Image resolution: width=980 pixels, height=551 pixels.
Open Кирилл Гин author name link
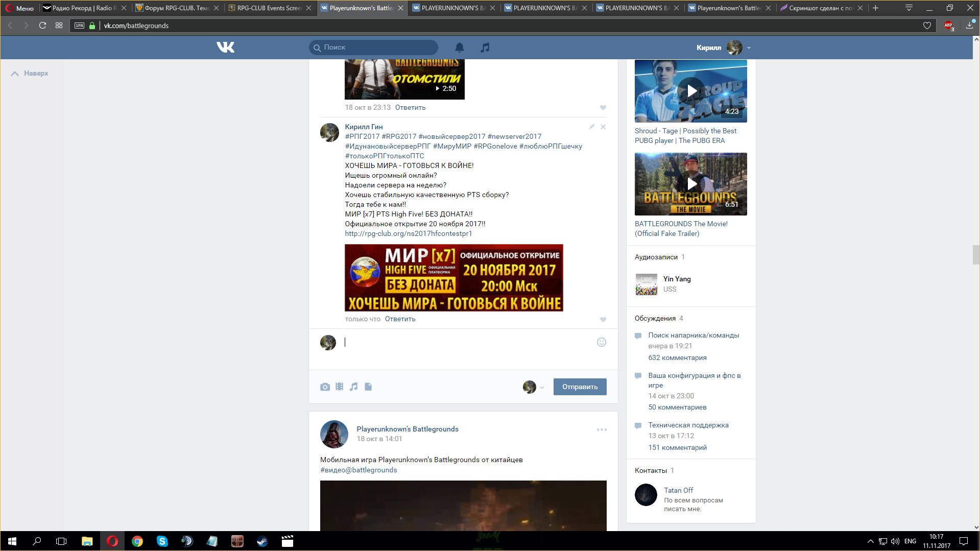point(364,127)
